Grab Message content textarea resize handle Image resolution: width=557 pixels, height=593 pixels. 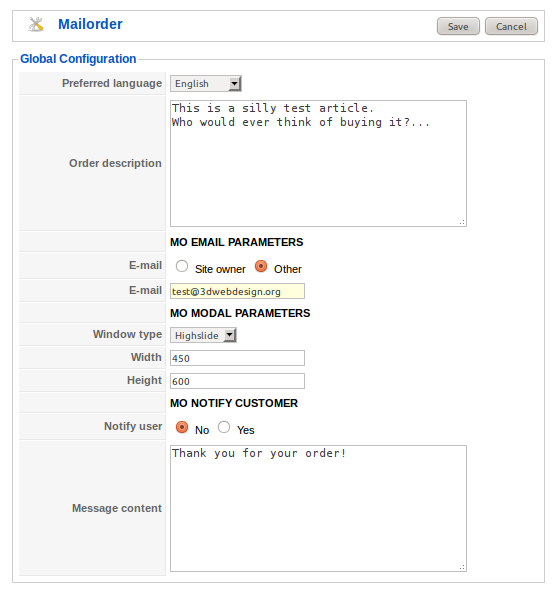click(462, 567)
